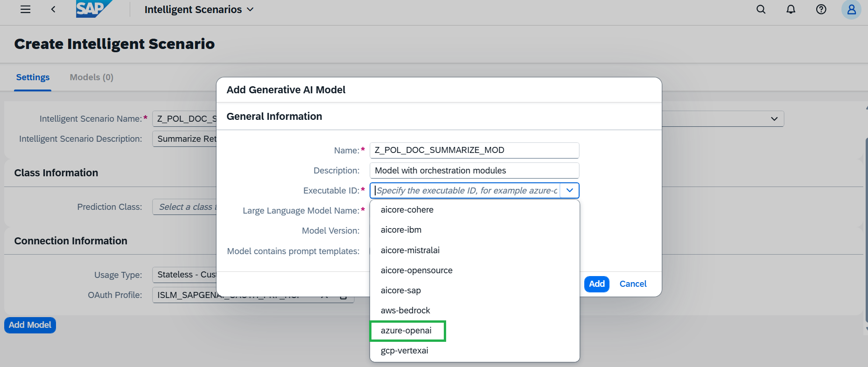Open the search icon in header

click(x=761, y=9)
